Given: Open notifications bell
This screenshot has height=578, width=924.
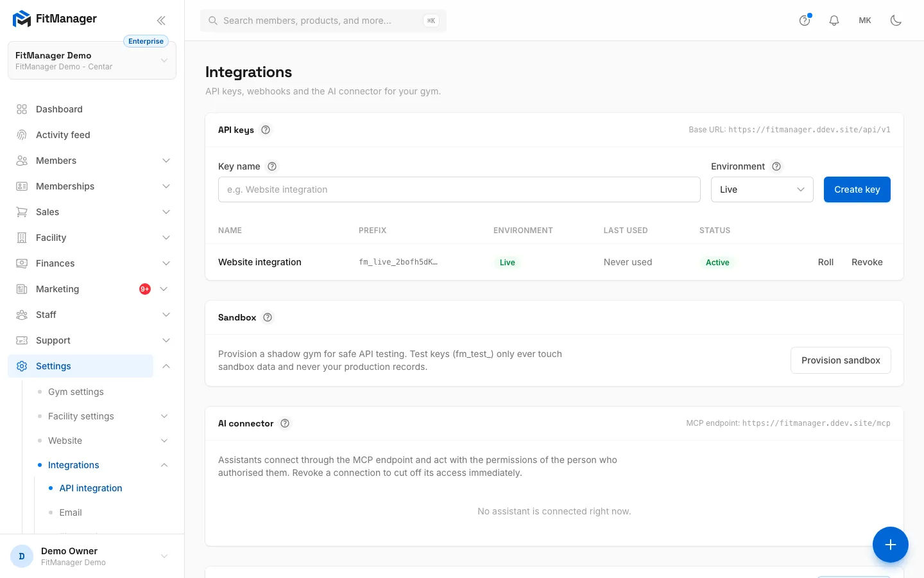Looking at the screenshot, I should pyautogui.click(x=834, y=21).
